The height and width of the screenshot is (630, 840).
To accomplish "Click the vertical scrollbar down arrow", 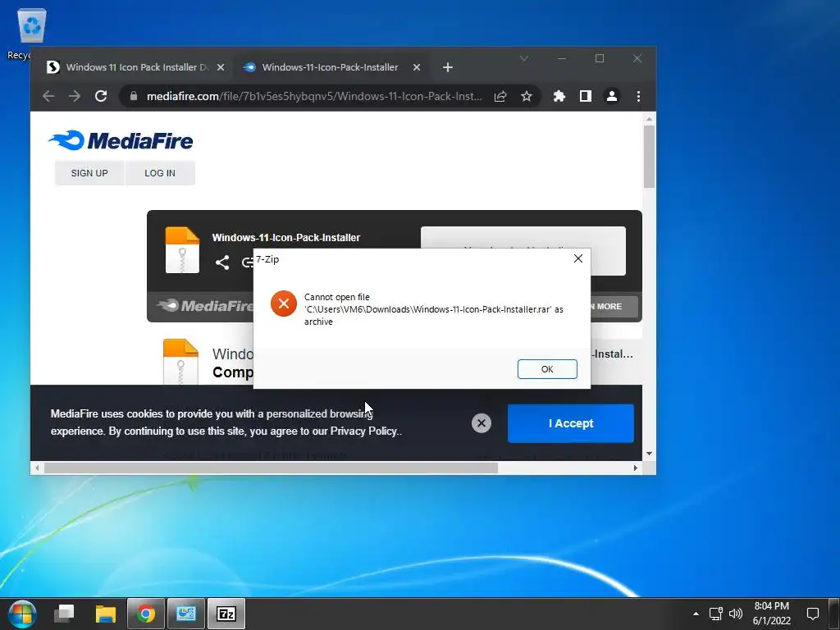I will (650, 454).
